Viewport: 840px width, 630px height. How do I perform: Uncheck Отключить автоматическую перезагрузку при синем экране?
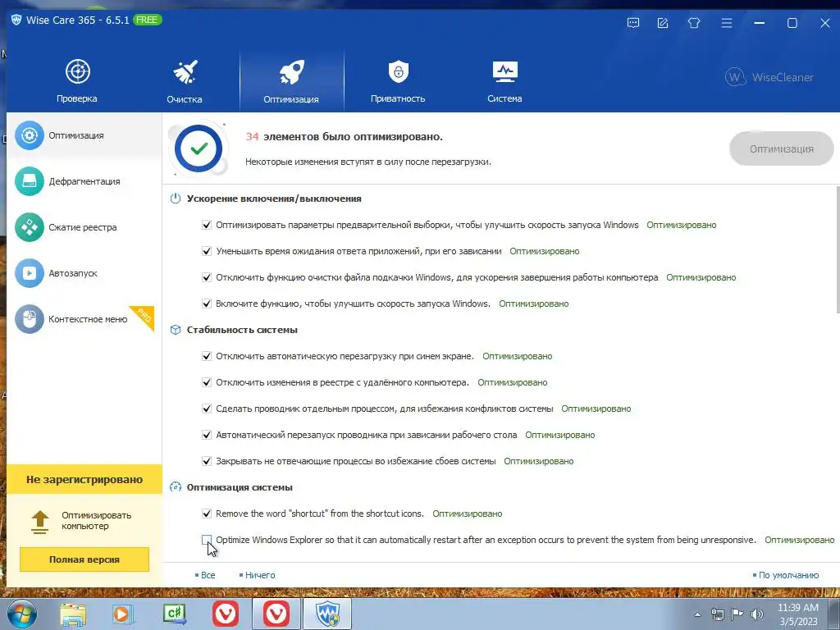207,356
